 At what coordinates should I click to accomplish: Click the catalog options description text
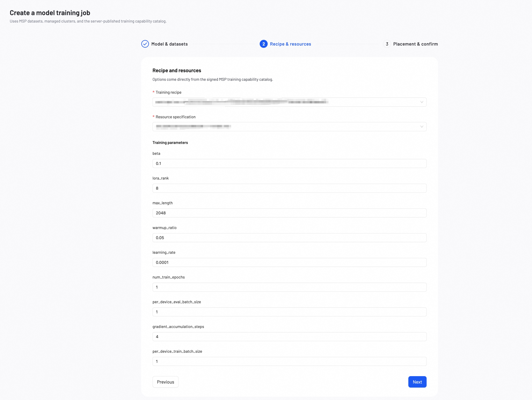coord(213,79)
